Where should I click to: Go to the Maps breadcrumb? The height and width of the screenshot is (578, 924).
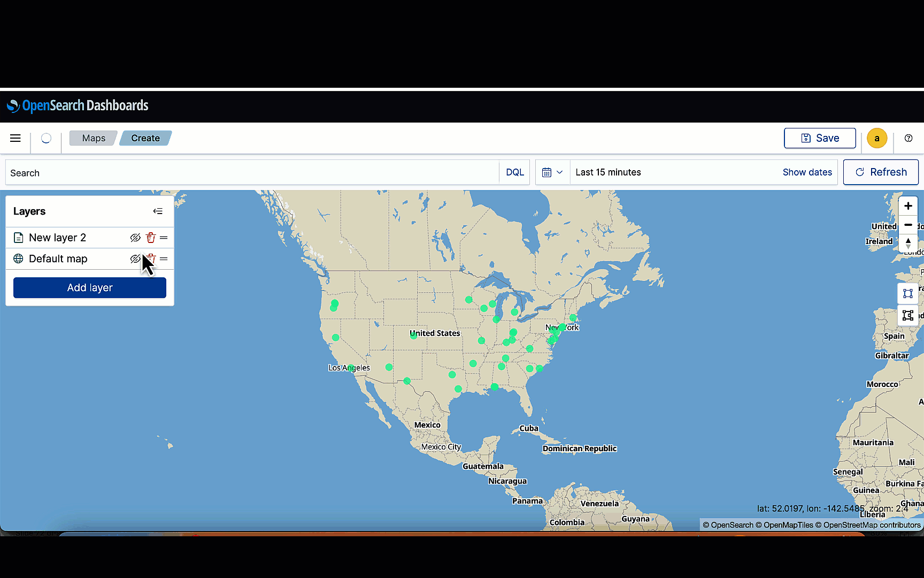point(94,138)
